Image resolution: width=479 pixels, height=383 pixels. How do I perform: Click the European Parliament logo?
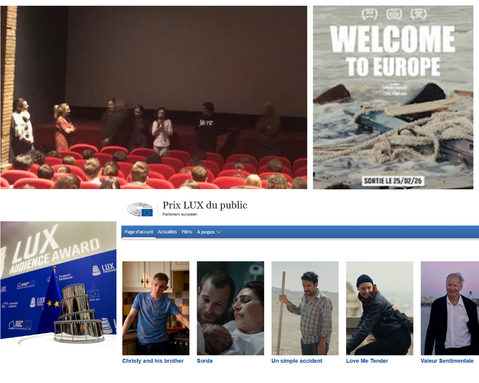(x=140, y=210)
